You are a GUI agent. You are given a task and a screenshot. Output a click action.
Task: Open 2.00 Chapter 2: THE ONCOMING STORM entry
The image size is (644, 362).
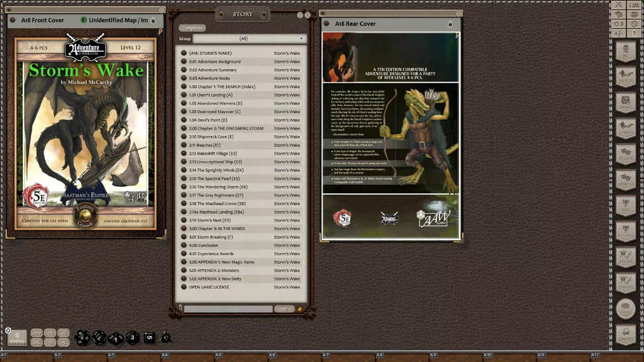coord(241,128)
